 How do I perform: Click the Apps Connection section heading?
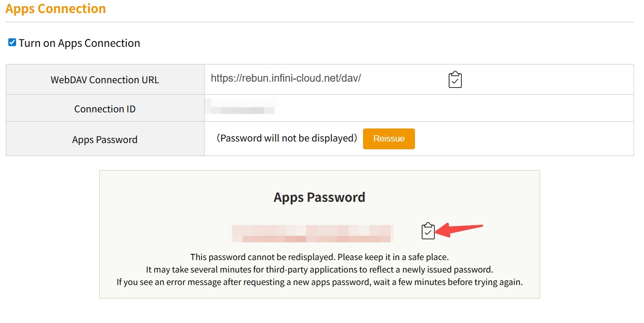(x=56, y=8)
